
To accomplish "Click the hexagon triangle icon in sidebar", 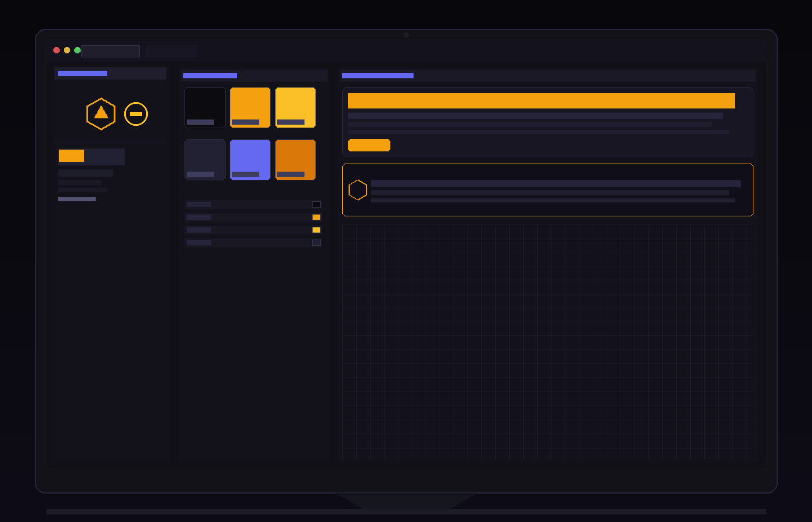I will [x=101, y=114].
